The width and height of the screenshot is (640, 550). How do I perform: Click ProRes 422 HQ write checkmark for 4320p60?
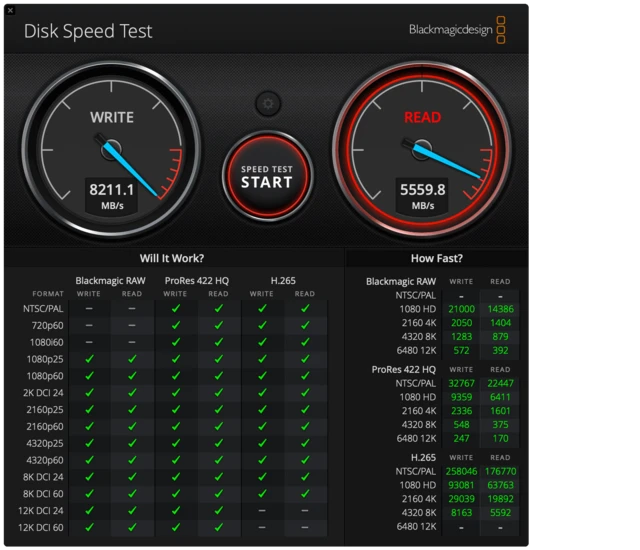click(176, 460)
